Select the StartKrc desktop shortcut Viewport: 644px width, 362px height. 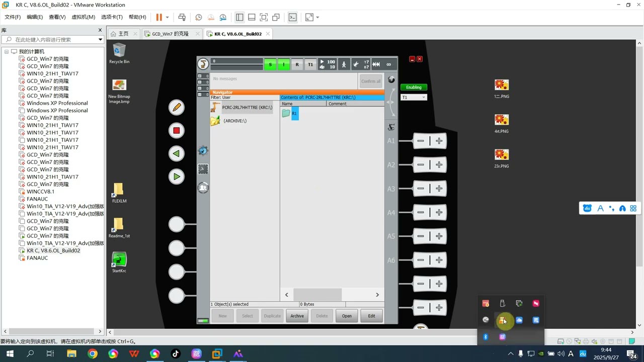pyautogui.click(x=119, y=262)
